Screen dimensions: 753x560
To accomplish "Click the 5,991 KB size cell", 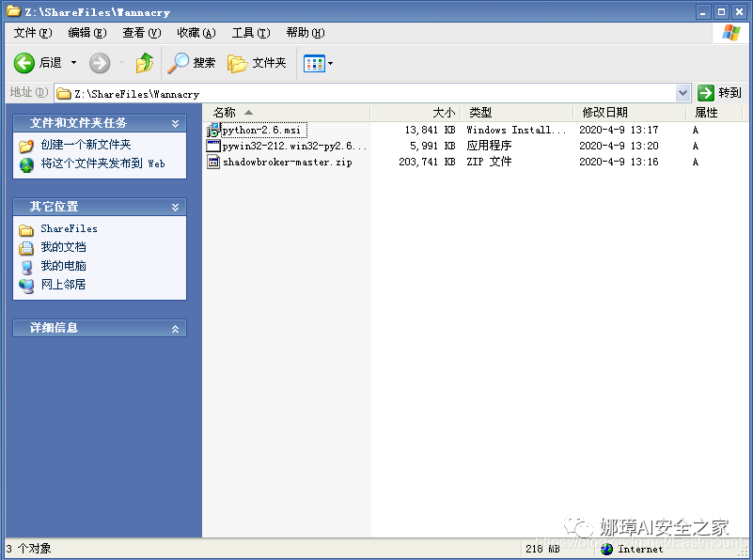I will [432, 146].
